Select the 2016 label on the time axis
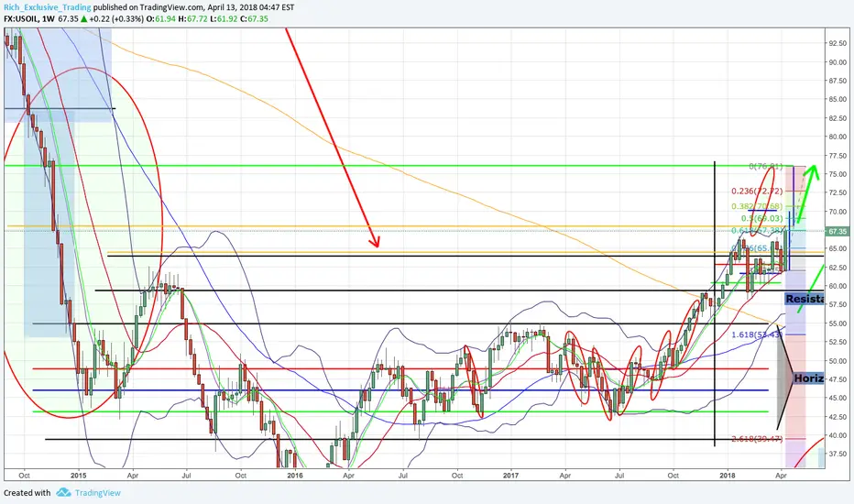 (x=295, y=475)
